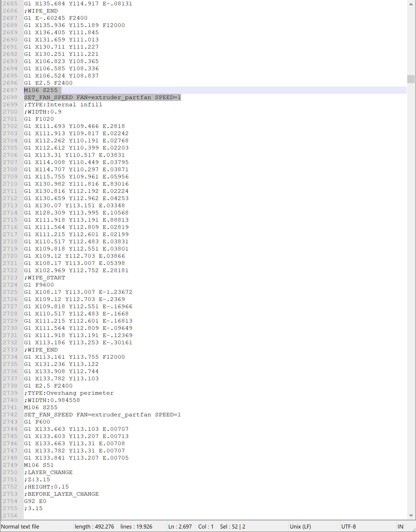The height and width of the screenshot is (532, 416).
Task: Click ';TYPE:Internal infill' comment line
Action: coord(63,104)
